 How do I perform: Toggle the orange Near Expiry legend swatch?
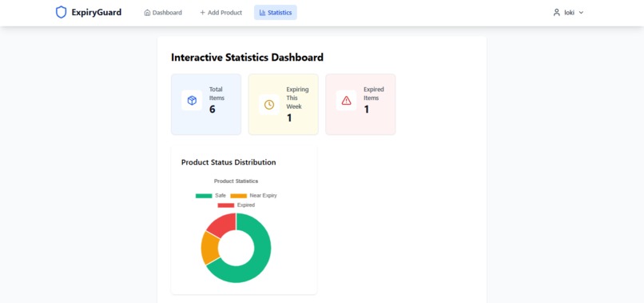coord(239,196)
